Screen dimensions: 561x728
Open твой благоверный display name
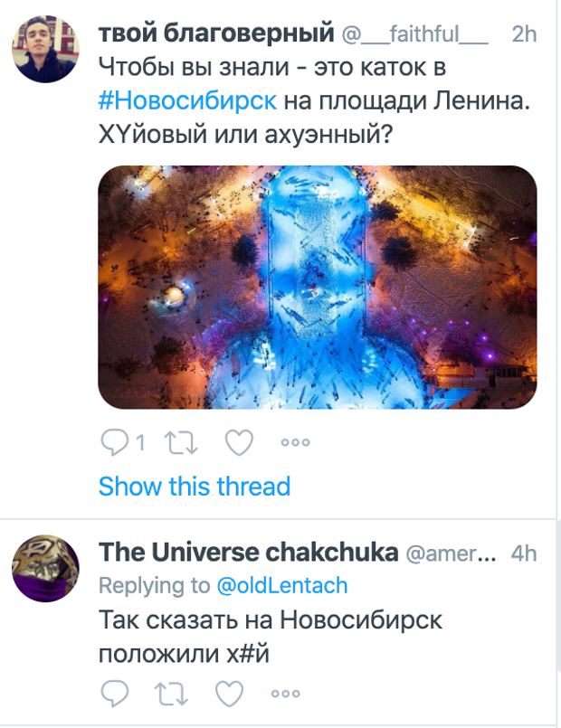pos(216,33)
